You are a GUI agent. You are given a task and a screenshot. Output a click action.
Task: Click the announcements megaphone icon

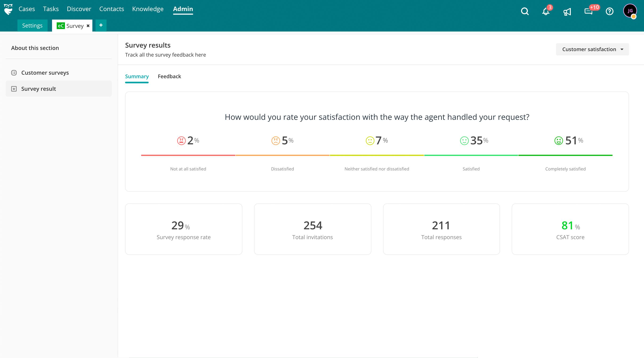(x=567, y=12)
